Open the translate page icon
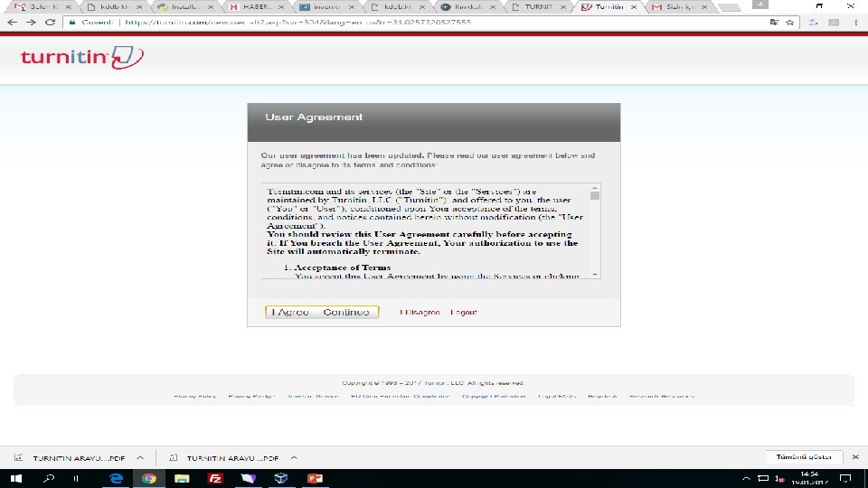Viewport: 868px width, 488px height. click(774, 22)
